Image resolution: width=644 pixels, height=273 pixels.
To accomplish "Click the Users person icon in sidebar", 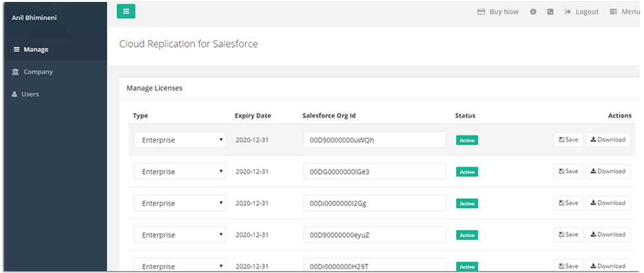I will click(15, 95).
